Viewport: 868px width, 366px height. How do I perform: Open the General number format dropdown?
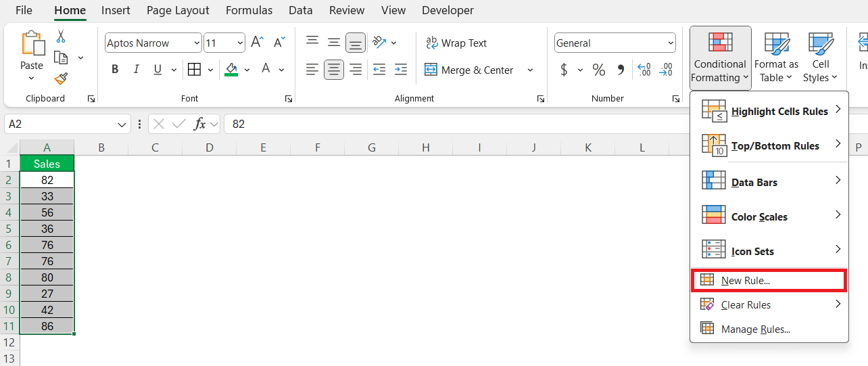[670, 43]
